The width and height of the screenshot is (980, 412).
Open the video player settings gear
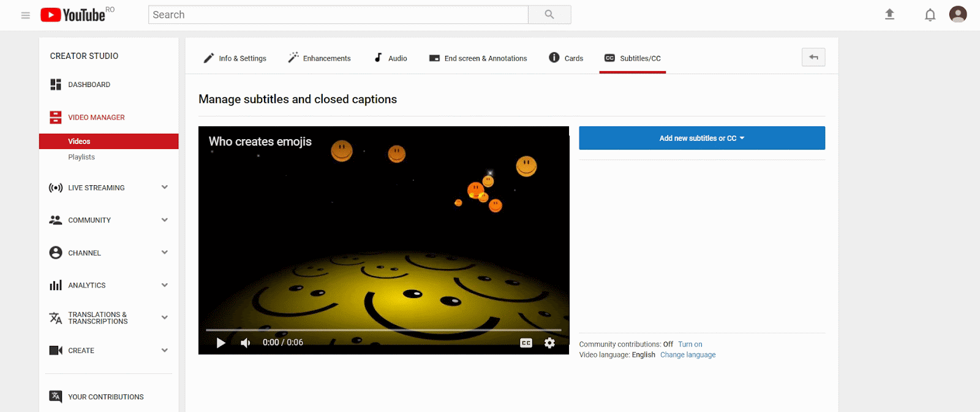pyautogui.click(x=549, y=343)
